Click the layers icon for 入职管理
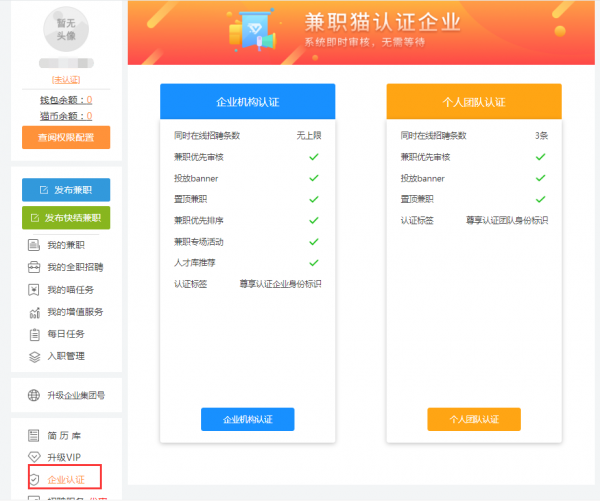Image resolution: width=600 pixels, height=501 pixels. [x=34, y=357]
